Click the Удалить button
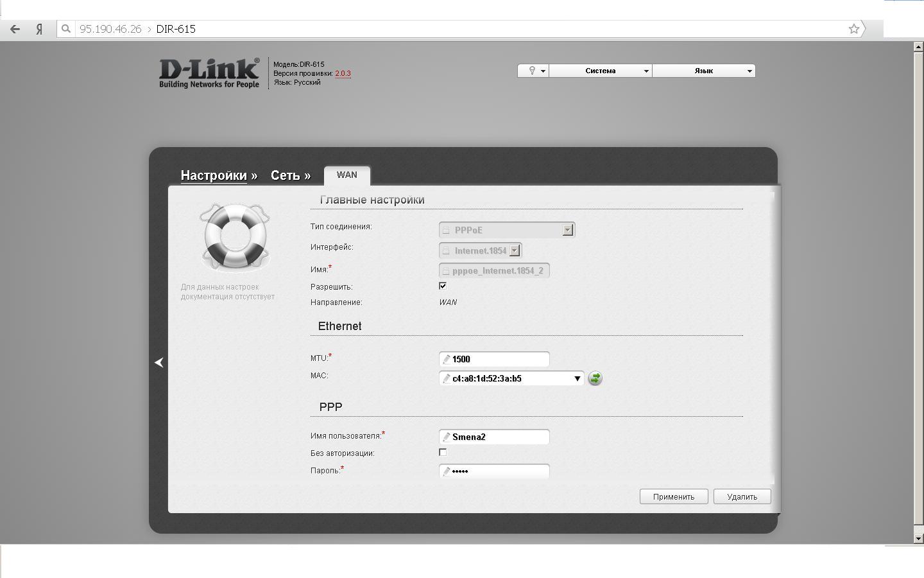The image size is (924, 578). pos(742,496)
